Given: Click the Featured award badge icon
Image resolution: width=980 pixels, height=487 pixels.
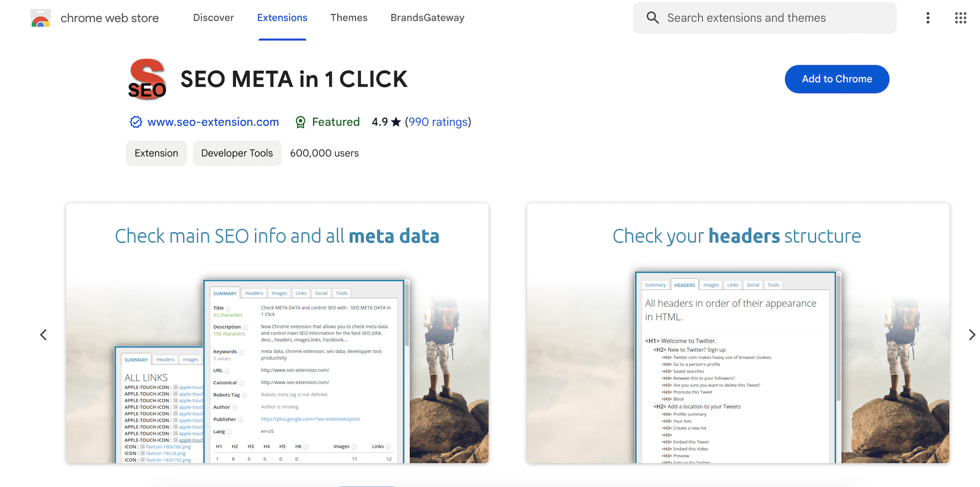Looking at the screenshot, I should [x=300, y=122].
